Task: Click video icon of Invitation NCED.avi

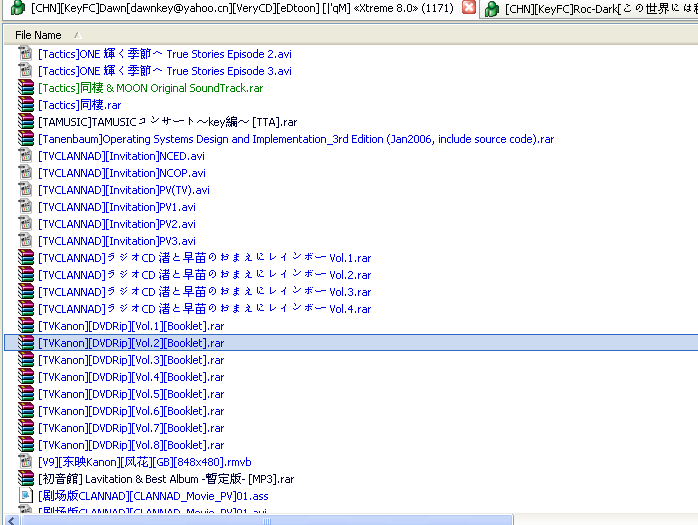Action: click(x=26, y=156)
